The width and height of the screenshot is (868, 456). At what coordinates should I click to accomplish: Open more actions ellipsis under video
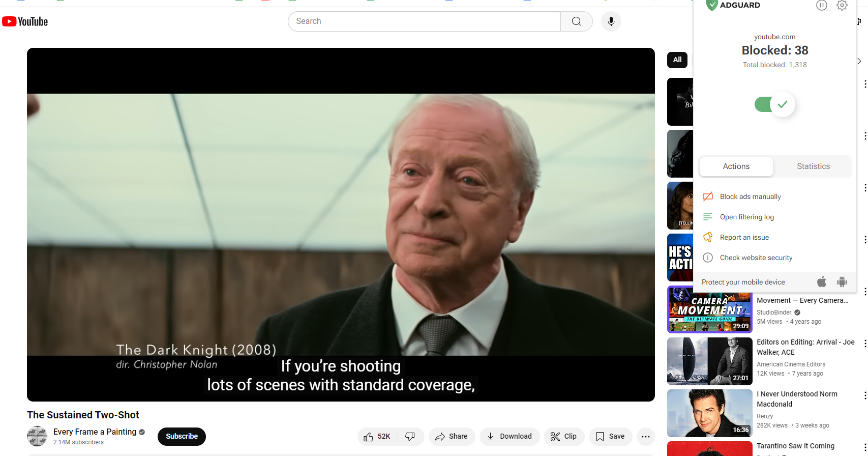pyautogui.click(x=646, y=437)
